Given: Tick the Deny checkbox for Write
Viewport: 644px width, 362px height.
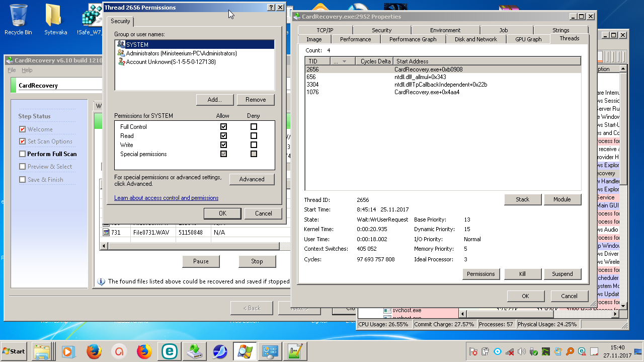Looking at the screenshot, I should pyautogui.click(x=254, y=145).
